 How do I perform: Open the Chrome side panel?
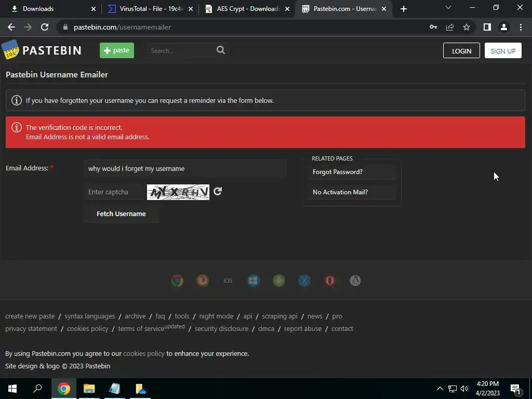pyautogui.click(x=487, y=27)
